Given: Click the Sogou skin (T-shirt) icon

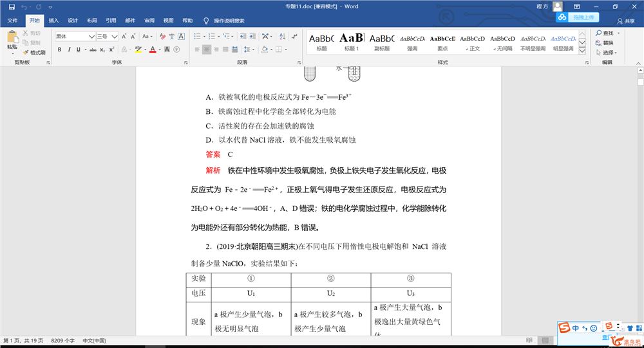Looking at the screenshot, I should pyautogui.click(x=630, y=328).
